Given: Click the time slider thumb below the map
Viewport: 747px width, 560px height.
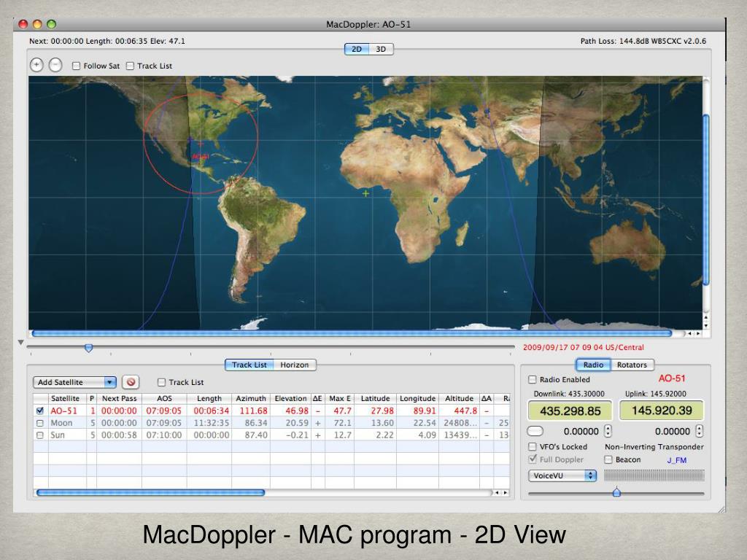Looking at the screenshot, I should [88, 348].
